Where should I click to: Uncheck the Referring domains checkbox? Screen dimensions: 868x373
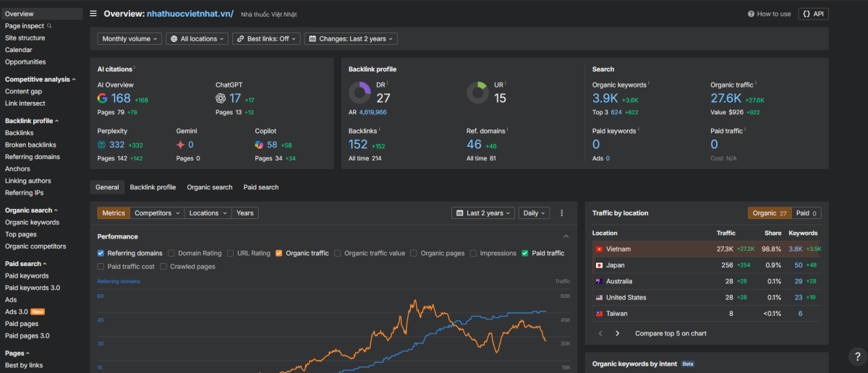click(101, 253)
